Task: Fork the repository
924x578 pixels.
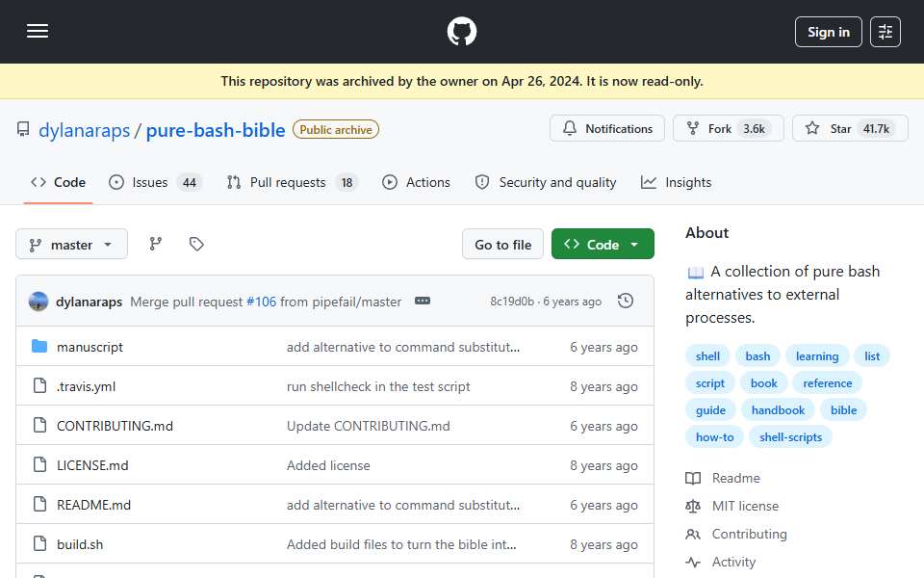Action: [729, 128]
